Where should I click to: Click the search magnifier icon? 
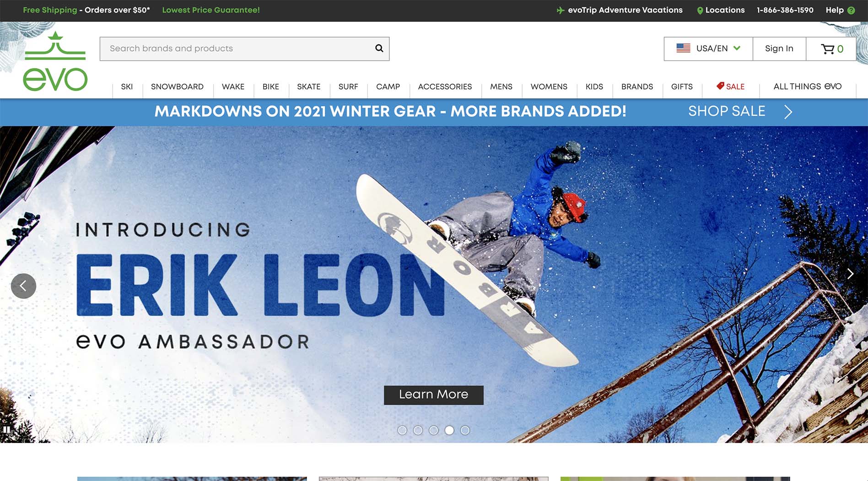pos(379,48)
